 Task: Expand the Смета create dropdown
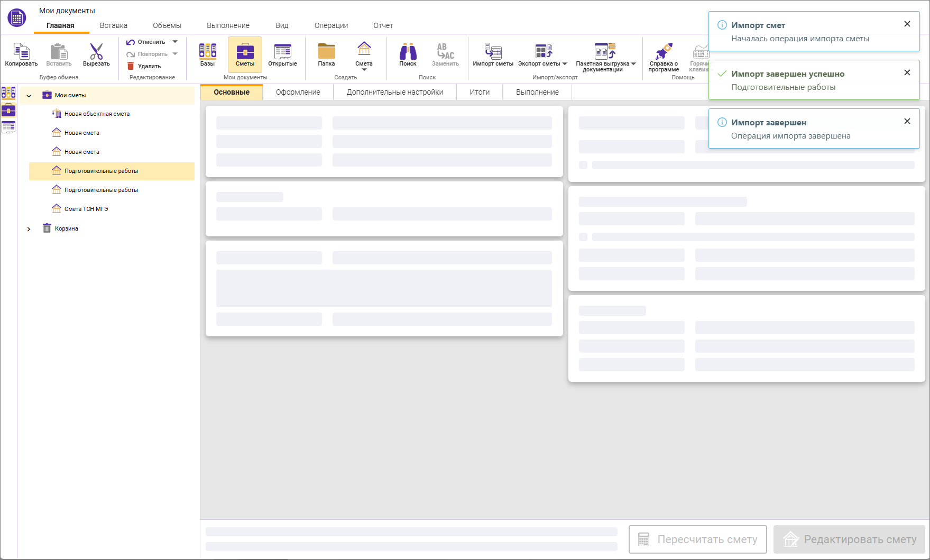click(364, 69)
